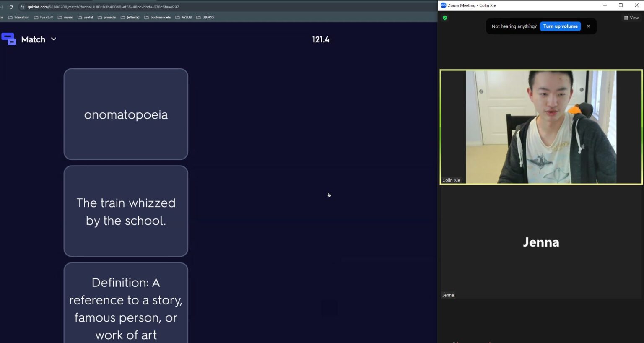Image resolution: width=644 pixels, height=343 pixels.
Task: Minimize the Zoom Meeting window
Action: click(x=605, y=5)
